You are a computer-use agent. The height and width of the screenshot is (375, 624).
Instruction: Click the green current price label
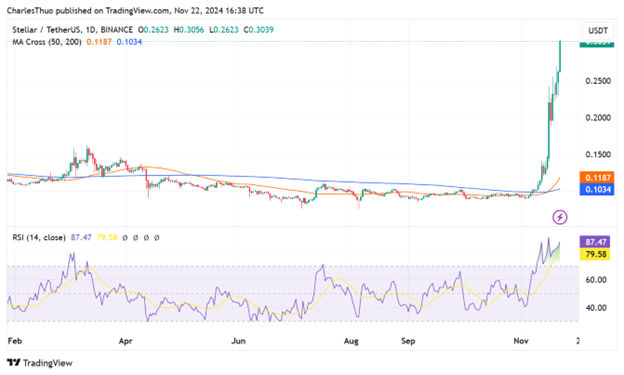tap(597, 44)
